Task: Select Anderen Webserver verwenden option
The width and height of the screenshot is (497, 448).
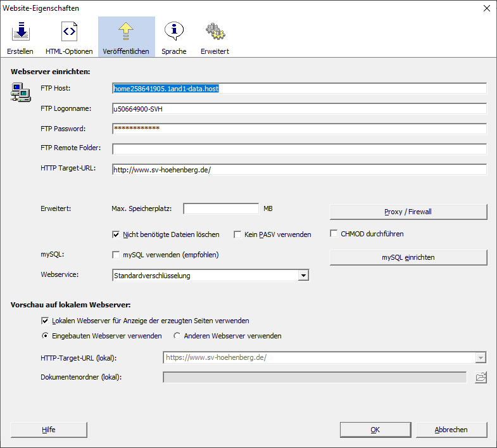Action: (x=177, y=336)
